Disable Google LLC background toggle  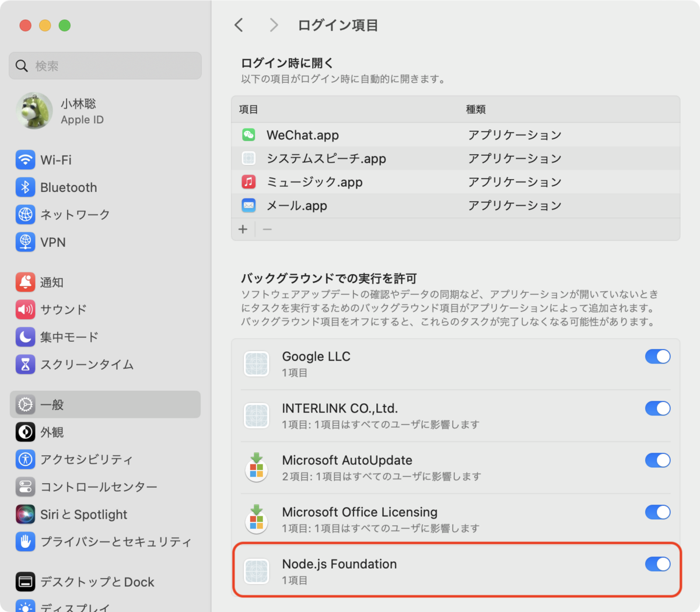[x=657, y=356]
